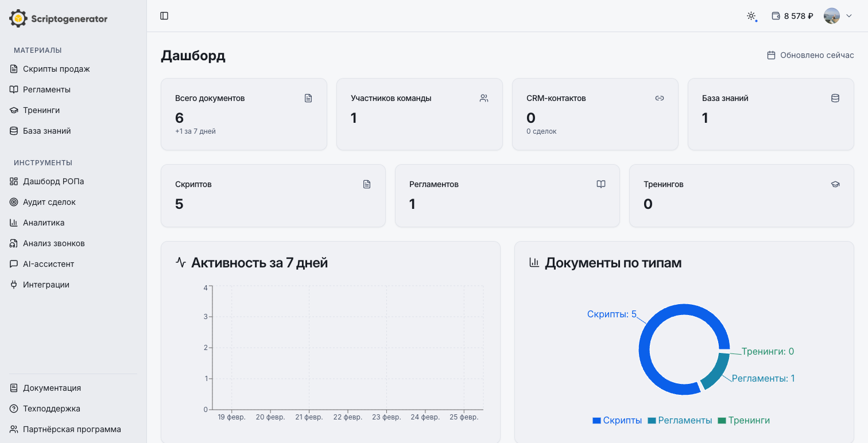Click the База знаний database sidebar icon
The image size is (868, 443).
(x=14, y=131)
